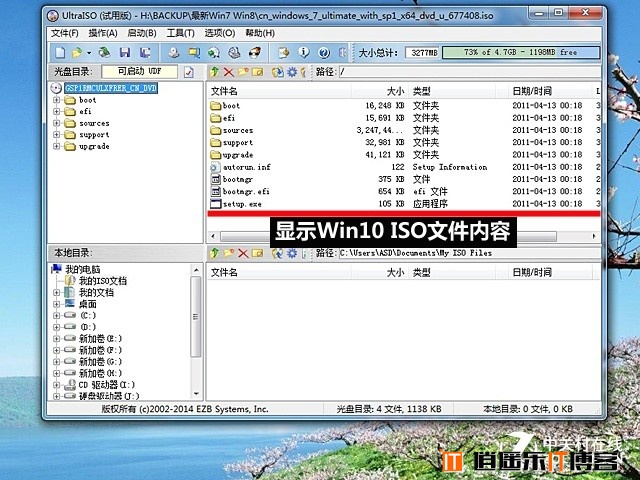Screen dimensions: 640x480
Task: Select 我的ISO文档 in local directory tree
Action: (103, 281)
